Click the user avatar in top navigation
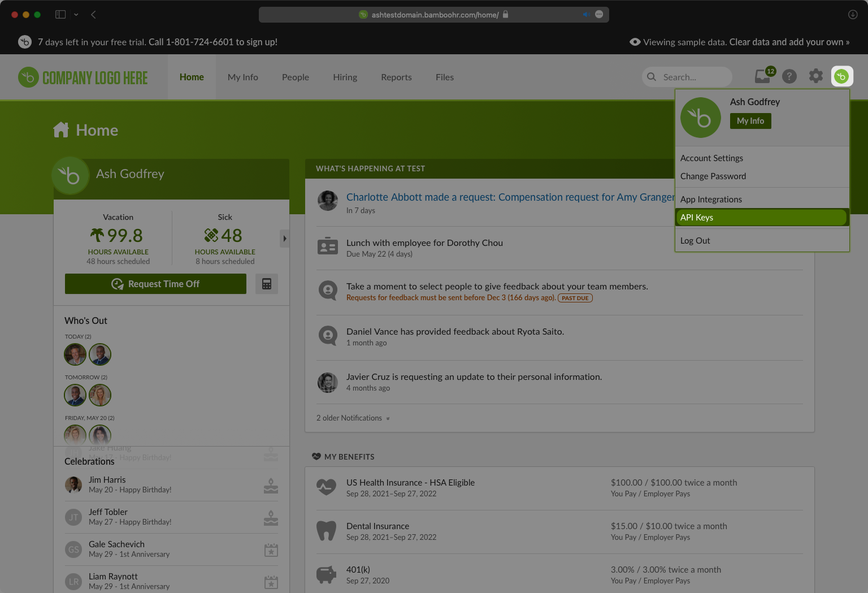The width and height of the screenshot is (868, 593). click(841, 76)
